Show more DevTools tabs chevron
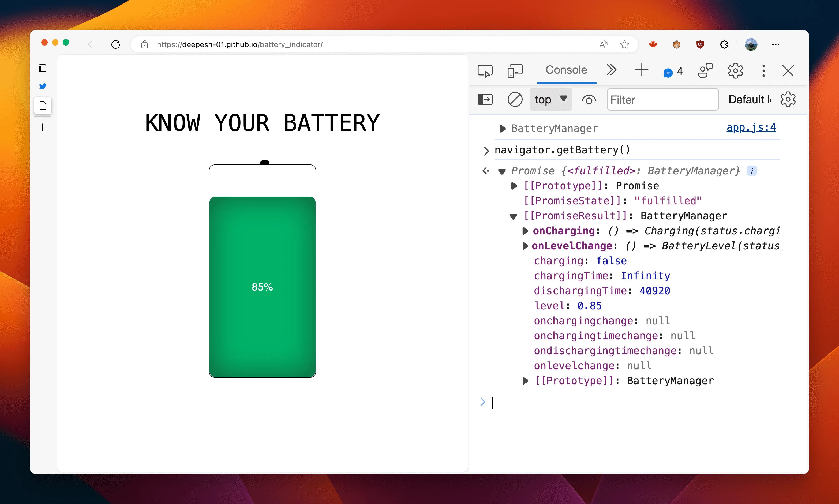 [611, 70]
